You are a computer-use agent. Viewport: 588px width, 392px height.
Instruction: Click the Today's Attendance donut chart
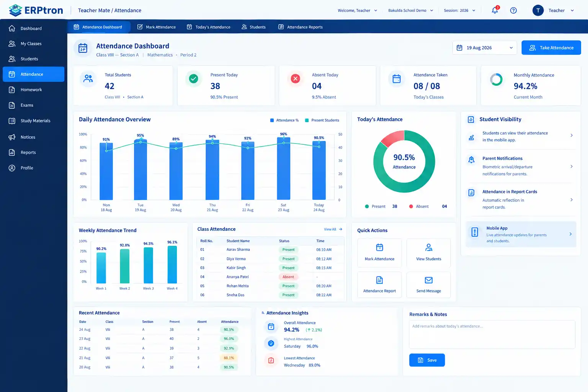point(404,162)
